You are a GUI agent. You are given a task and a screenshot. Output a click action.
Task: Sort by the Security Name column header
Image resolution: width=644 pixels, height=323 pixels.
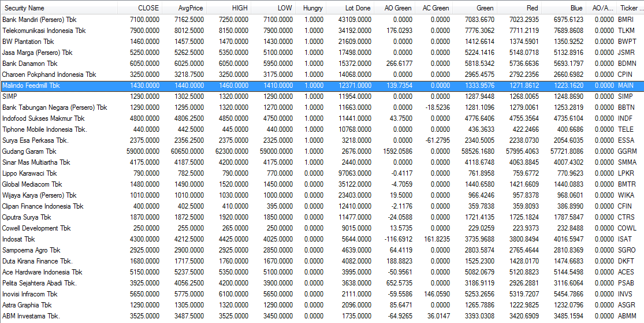(x=59, y=8)
